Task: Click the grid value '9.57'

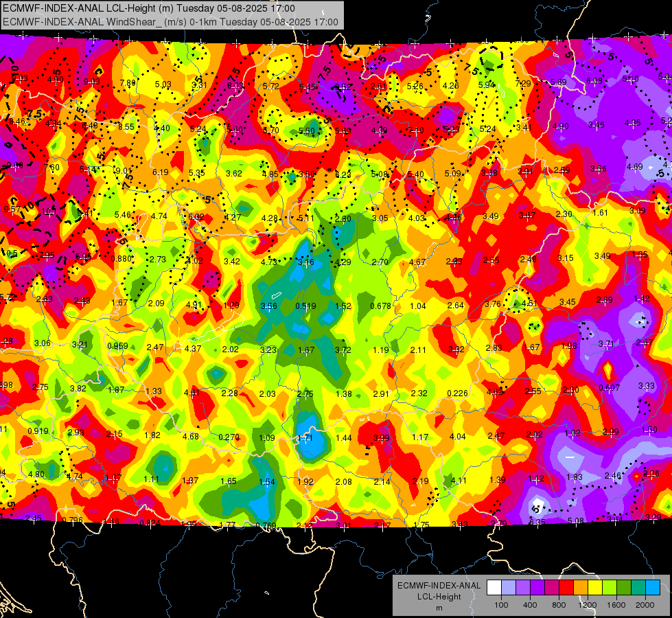Action: 12,209
